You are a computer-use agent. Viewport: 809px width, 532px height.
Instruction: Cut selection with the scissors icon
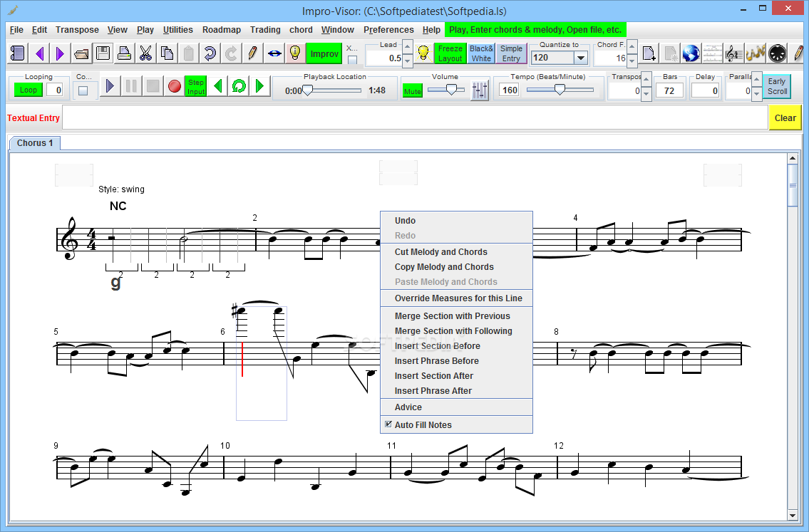pyautogui.click(x=146, y=53)
